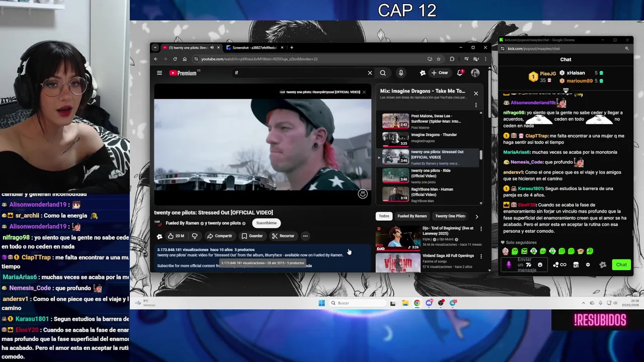Save the video with the Guardar button
The image size is (644, 362).
coord(252,236)
